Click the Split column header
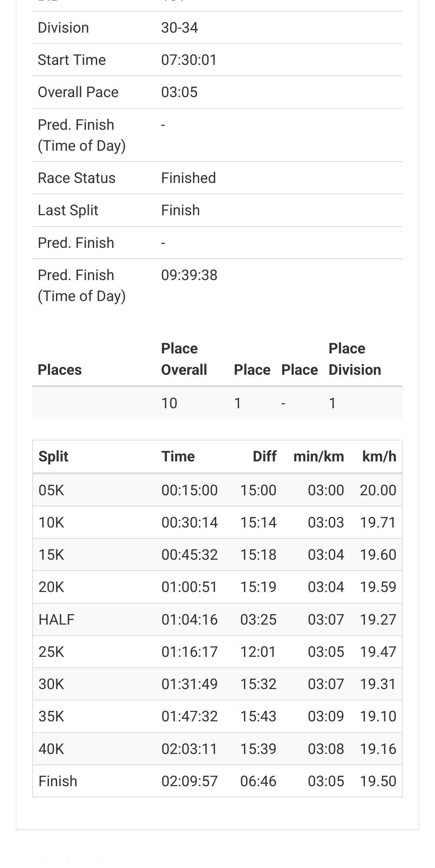The width and height of the screenshot is (435, 868). (53, 457)
